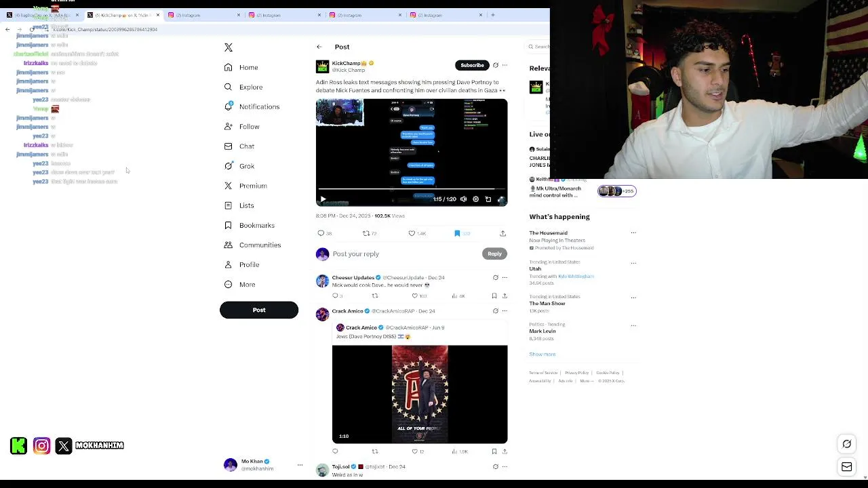Play the Adin Ross video
868x488 pixels.
click(x=323, y=199)
